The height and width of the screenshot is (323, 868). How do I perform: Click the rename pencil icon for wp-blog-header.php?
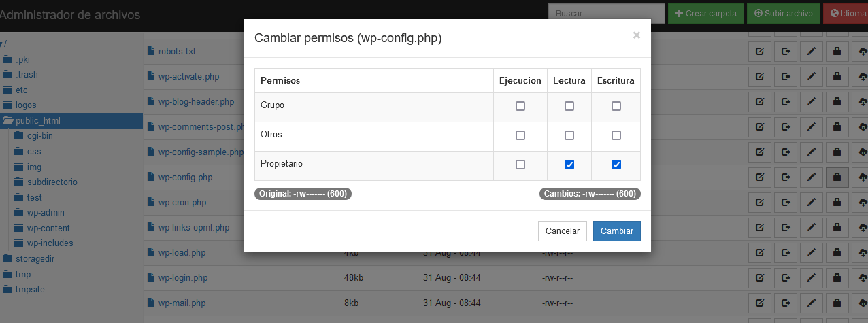(811, 102)
